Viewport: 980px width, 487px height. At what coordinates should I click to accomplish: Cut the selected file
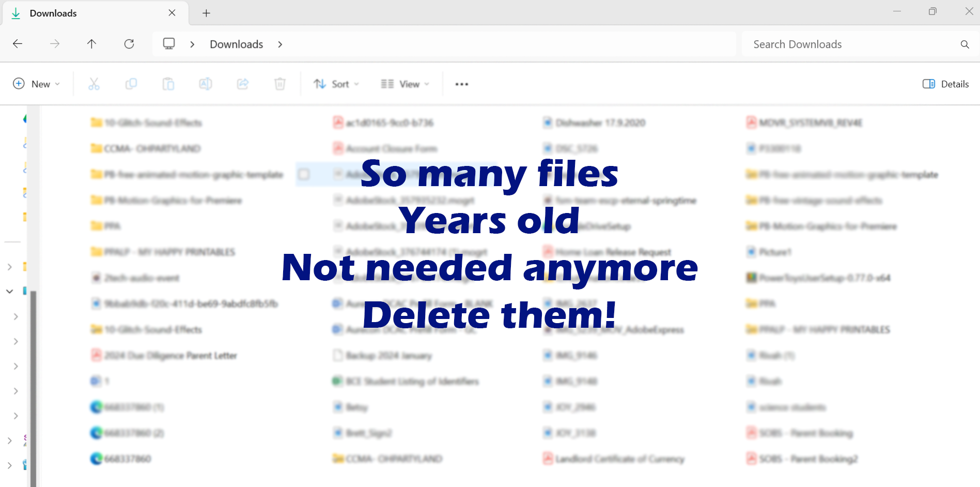95,83
